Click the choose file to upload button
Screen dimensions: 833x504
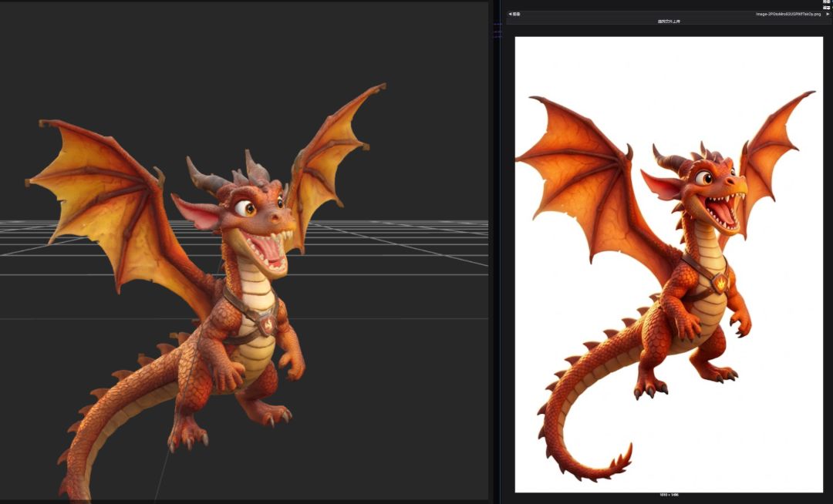pos(668,22)
